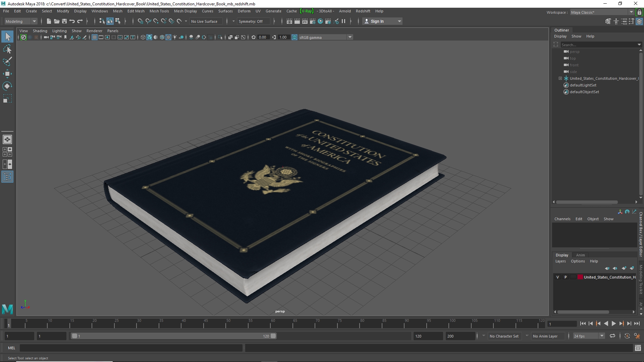This screenshot has width=644, height=362.
Task: Start IPR render
Action: 305,21
